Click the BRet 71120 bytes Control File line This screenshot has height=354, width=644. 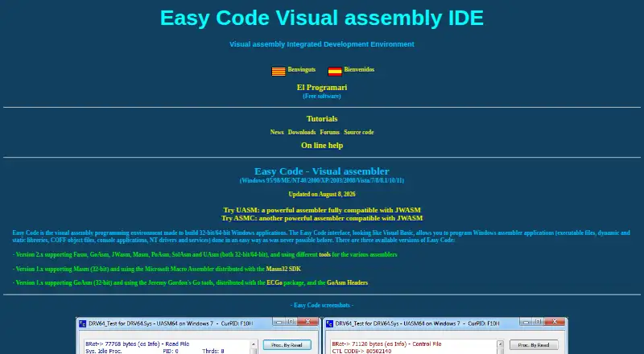click(x=387, y=344)
